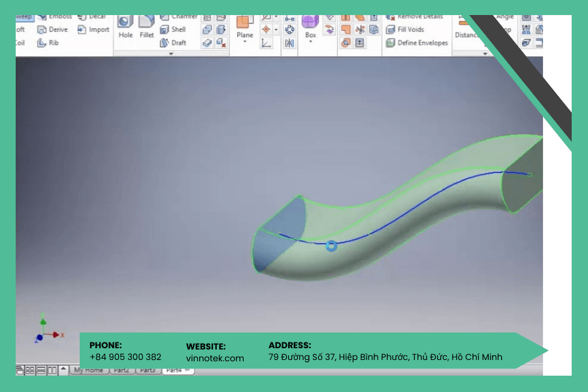
Task: Click the Import tool
Action: pos(93,29)
